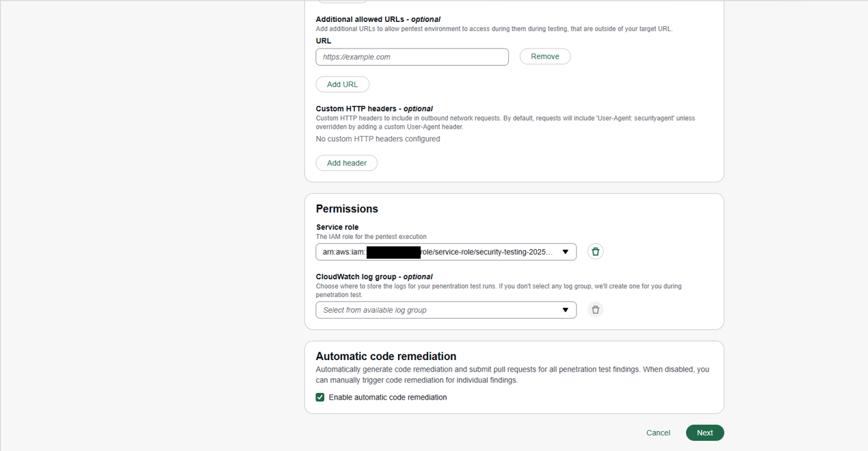Disable automatic code remediation checkbox

(320, 397)
